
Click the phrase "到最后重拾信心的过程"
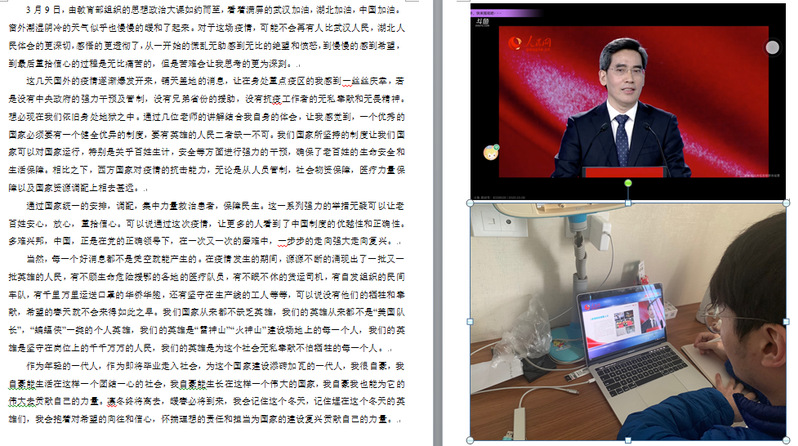(x=53, y=64)
